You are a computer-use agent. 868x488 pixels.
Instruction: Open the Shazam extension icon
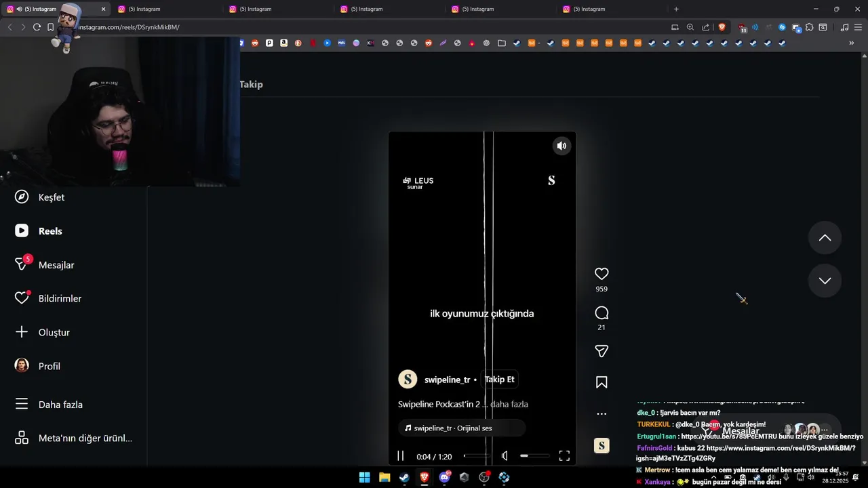[x=782, y=27]
